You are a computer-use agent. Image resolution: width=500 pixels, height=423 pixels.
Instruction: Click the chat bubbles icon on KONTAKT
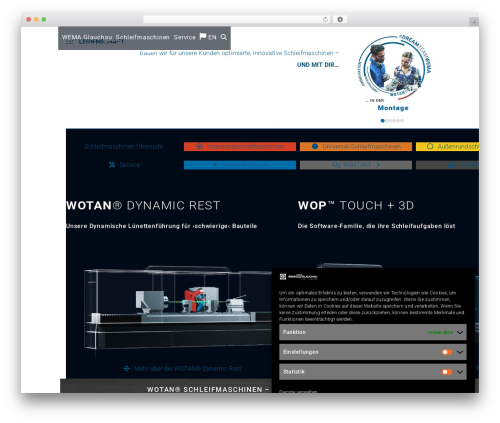point(336,165)
